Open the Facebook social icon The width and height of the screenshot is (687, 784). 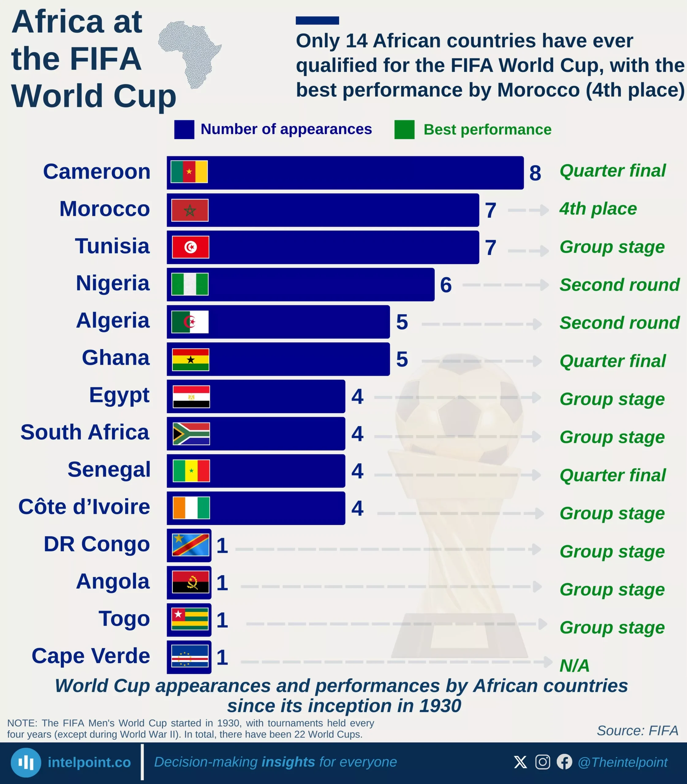pyautogui.click(x=564, y=762)
